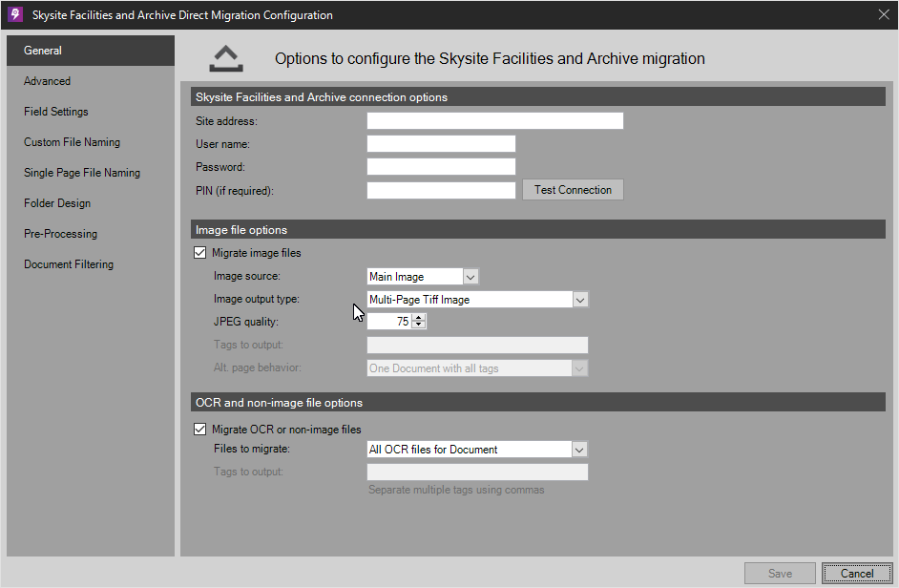This screenshot has height=588, width=899.
Task: Open the General settings page
Action: [91, 51]
